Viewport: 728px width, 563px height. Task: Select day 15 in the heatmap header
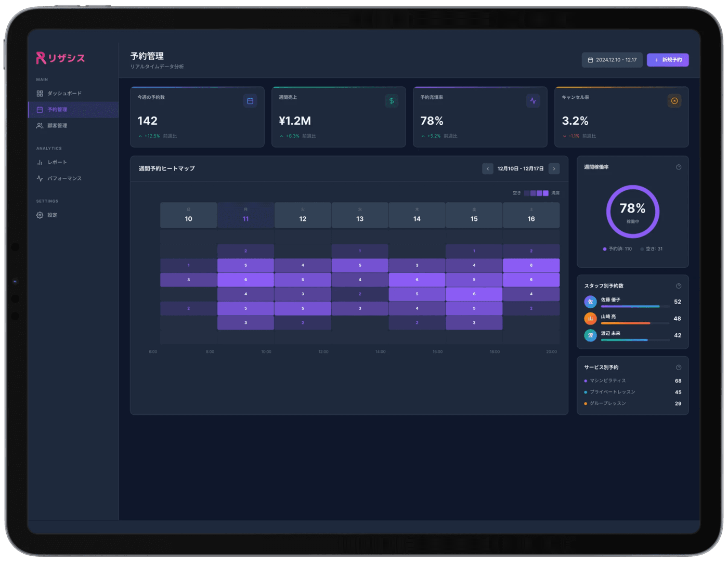(474, 215)
